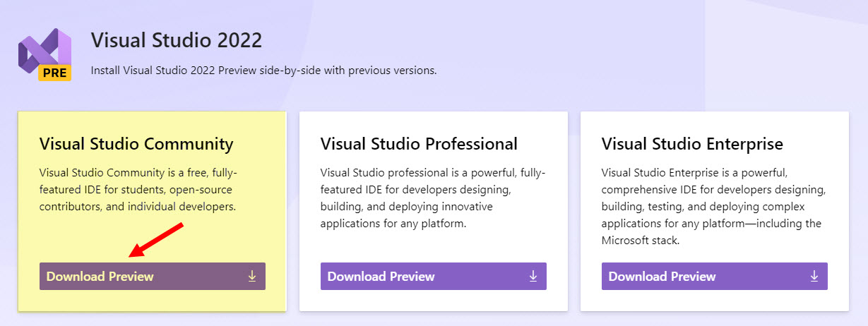Click the Professional description about innovative applications

[433, 198]
